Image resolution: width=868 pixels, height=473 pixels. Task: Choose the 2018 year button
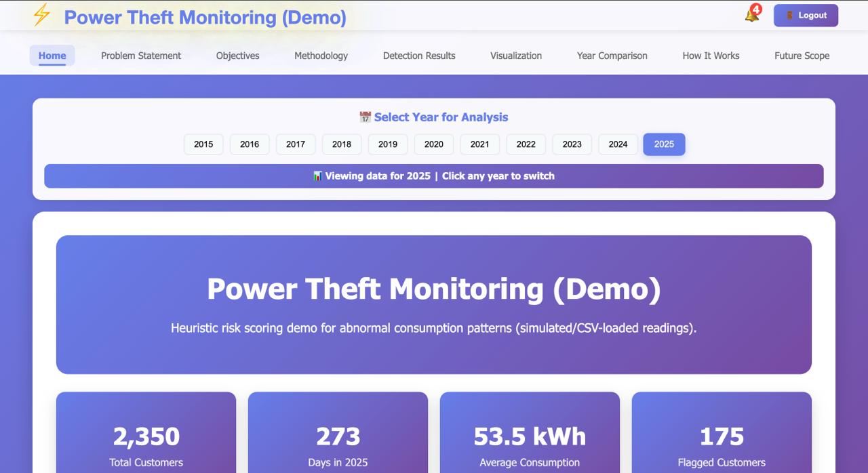pos(342,144)
